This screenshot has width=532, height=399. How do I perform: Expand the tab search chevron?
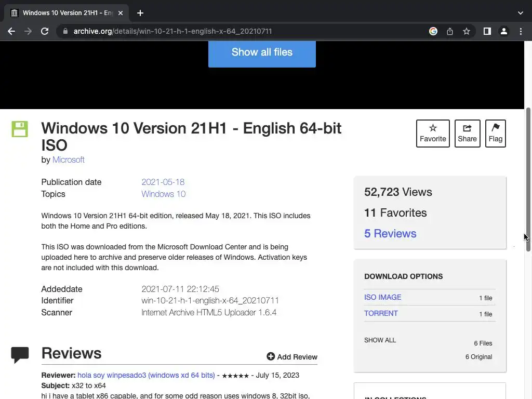521,13
